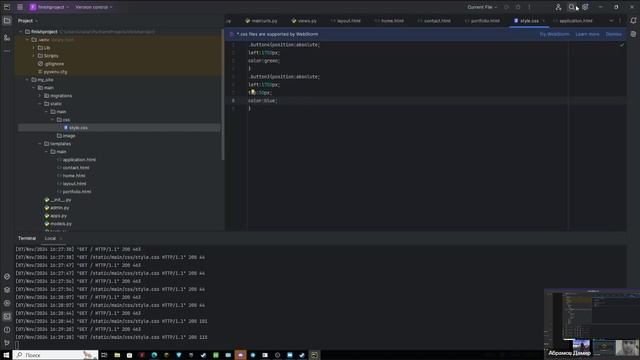Open Windows Start menu
The width and height of the screenshot is (640, 360).
tap(6, 355)
